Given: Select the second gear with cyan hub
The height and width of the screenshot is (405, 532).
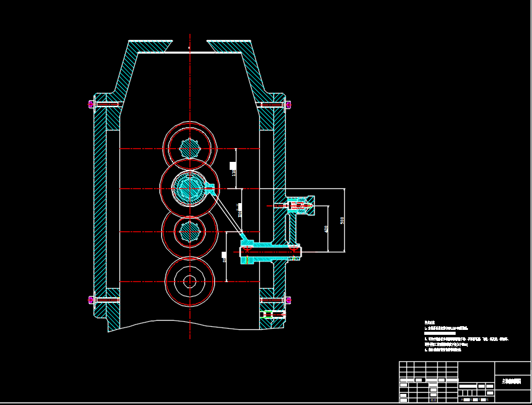Looking at the screenshot, I should [190, 188].
